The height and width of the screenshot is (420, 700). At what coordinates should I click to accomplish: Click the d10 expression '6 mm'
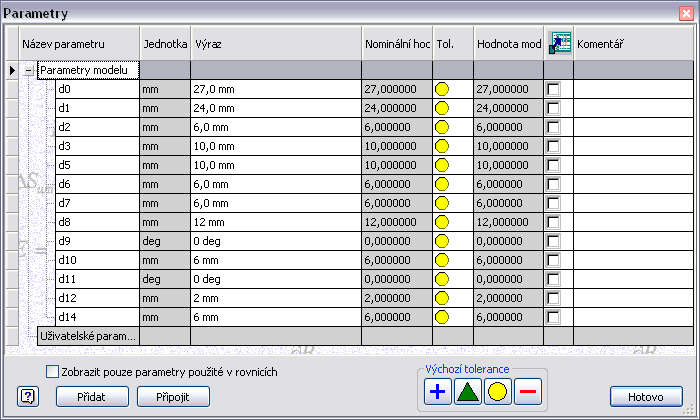click(276, 260)
